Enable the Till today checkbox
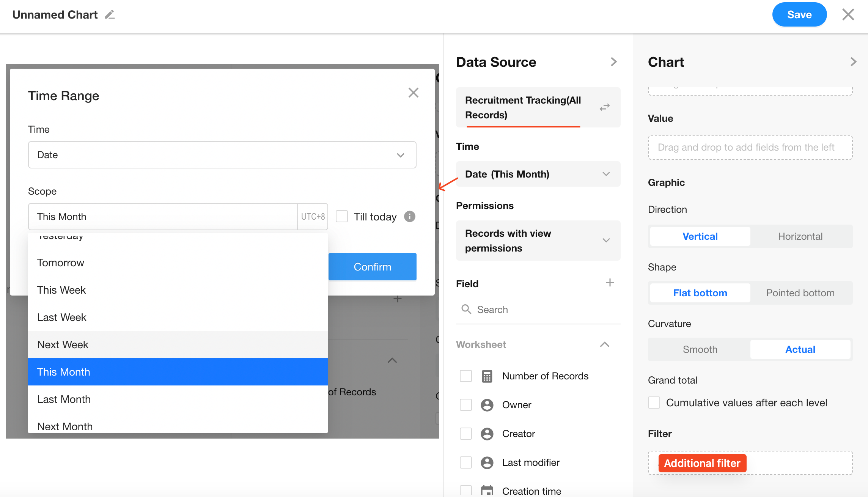This screenshot has width=868, height=497. pos(342,217)
